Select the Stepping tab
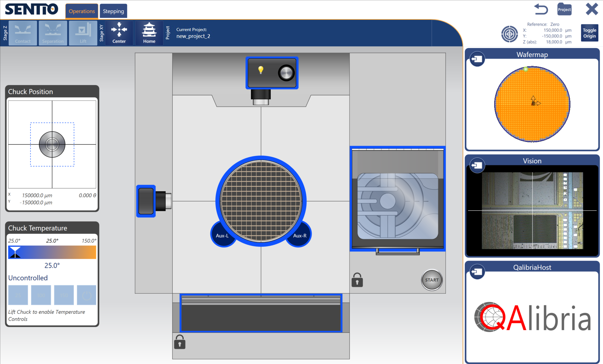603x364 pixels. click(113, 11)
